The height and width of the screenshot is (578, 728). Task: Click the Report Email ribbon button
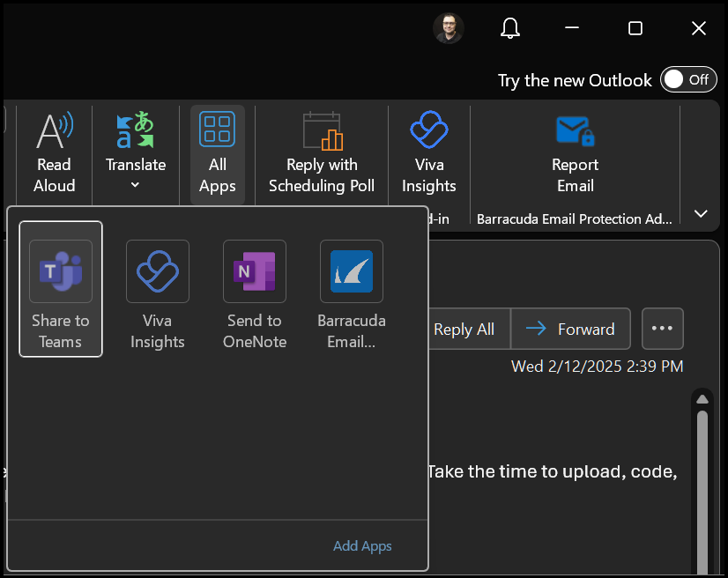pyautogui.click(x=576, y=153)
